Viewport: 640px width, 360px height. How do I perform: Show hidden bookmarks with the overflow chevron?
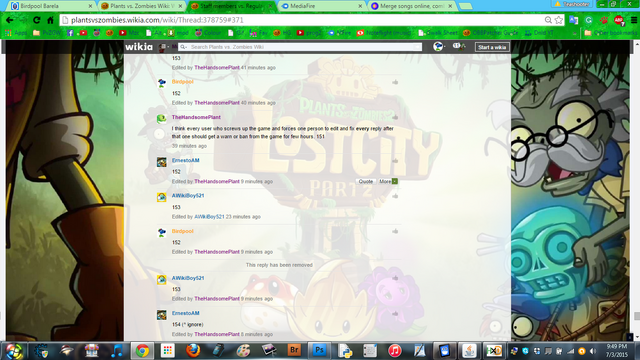(x=575, y=33)
